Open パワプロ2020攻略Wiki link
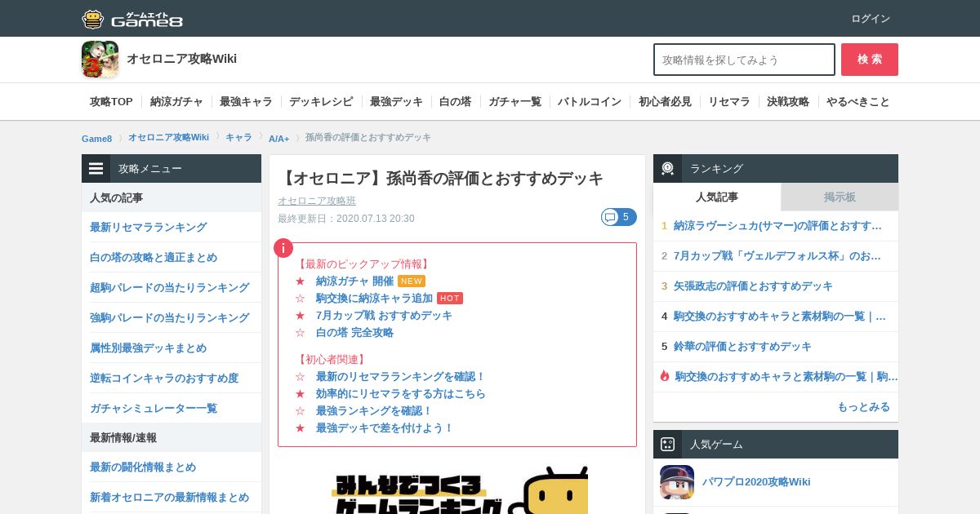Viewport: 980px width, 514px height. tap(756, 482)
